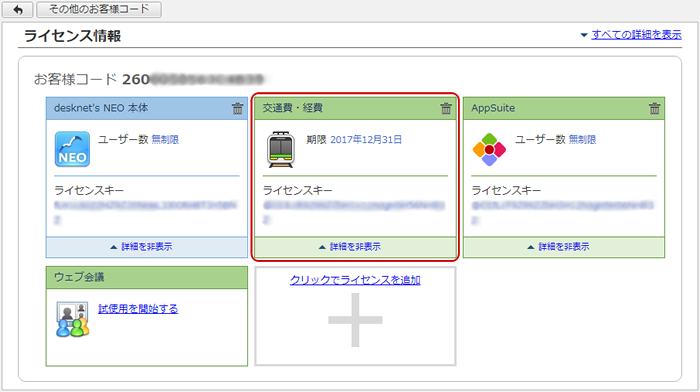Image resolution: width=700 pixels, height=392 pixels.
Task: Open その他のお客様コード button
Action: (99, 9)
